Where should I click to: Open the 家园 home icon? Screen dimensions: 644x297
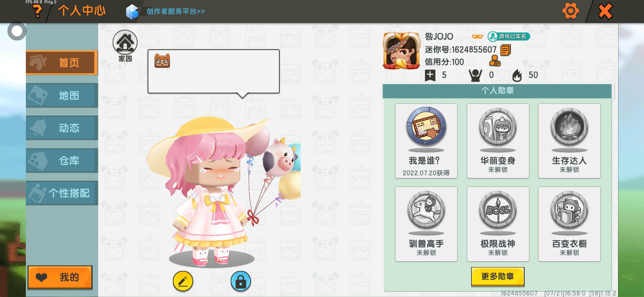(x=125, y=46)
